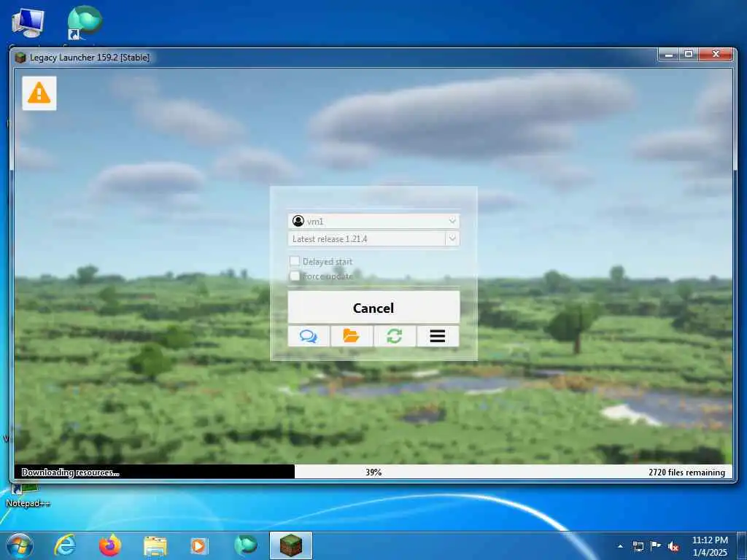The image size is (747, 560).
Task: Open the Notepad++ desktop shortcut
Action: click(28, 496)
